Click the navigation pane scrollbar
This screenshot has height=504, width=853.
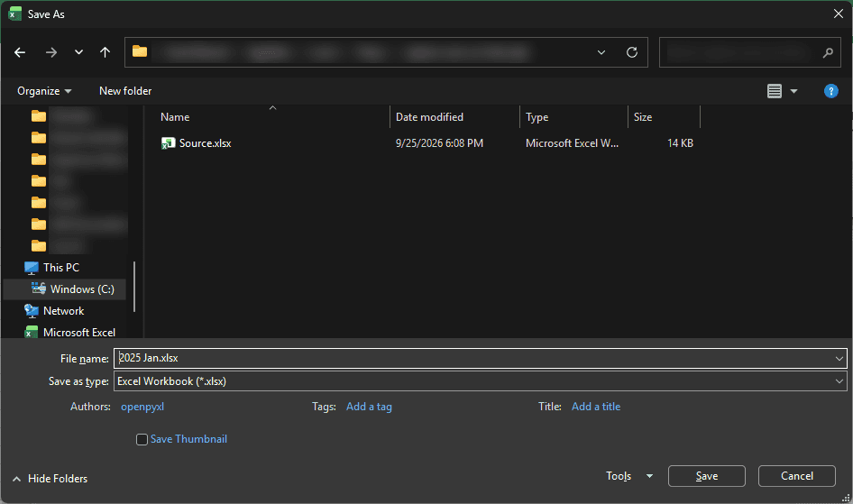[x=133, y=287]
